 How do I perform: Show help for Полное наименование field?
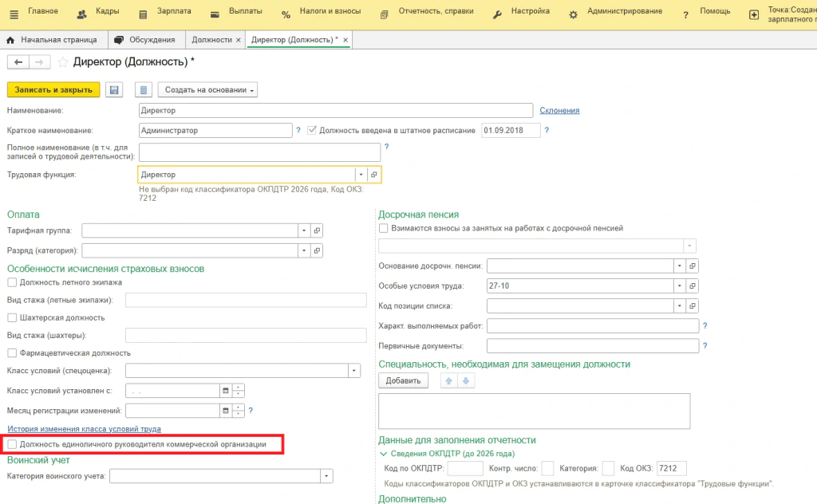click(387, 147)
